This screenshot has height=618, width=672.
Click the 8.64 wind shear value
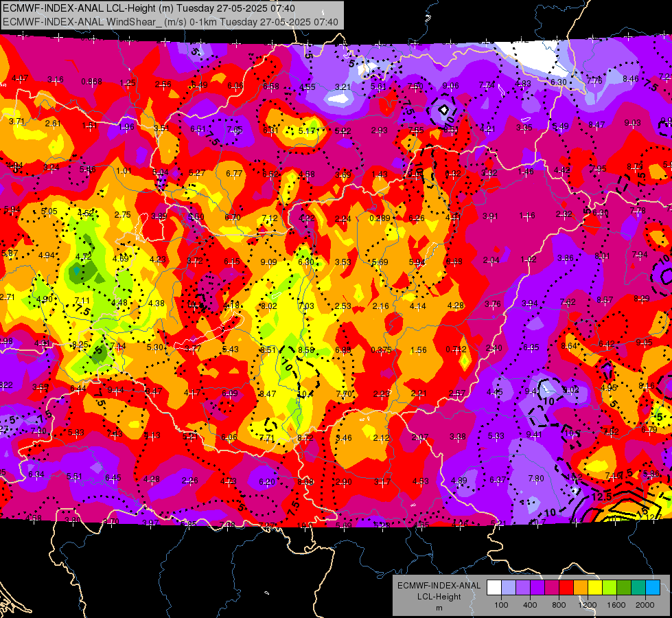(569, 345)
